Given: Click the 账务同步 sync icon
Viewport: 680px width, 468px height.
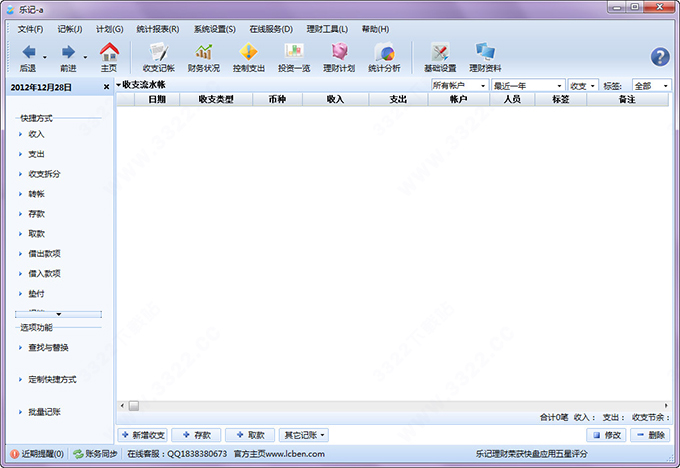Looking at the screenshot, I should [x=78, y=454].
